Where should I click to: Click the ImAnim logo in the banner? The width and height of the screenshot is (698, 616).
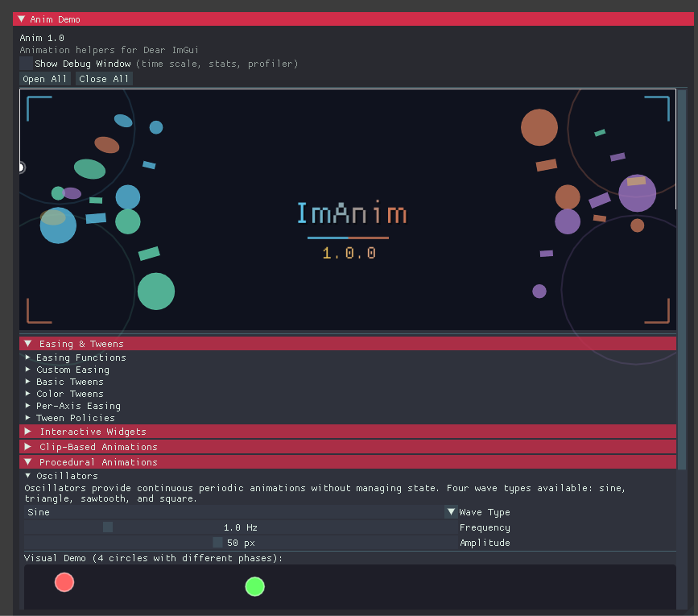point(352,213)
